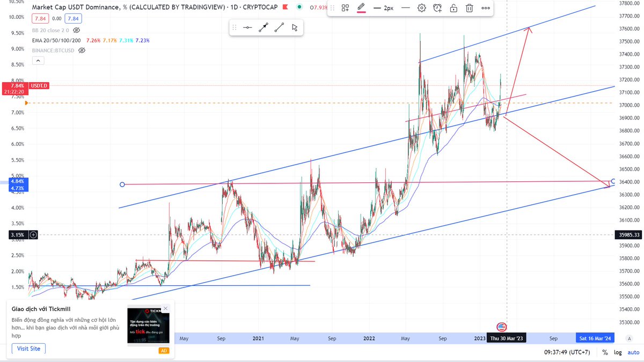Select the Sat 16 Mar '24 date label
Image resolution: width=644 pixels, height=362 pixels.
594,338
